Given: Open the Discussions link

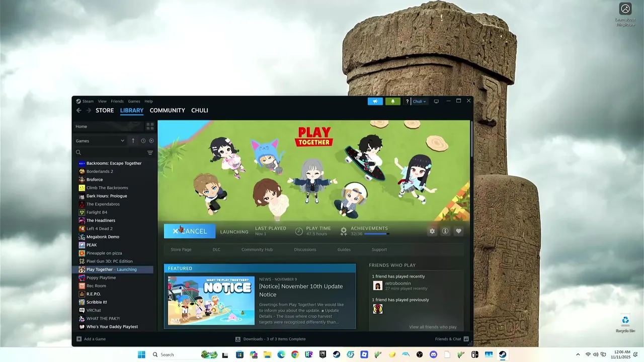Looking at the screenshot, I should coord(305,249).
